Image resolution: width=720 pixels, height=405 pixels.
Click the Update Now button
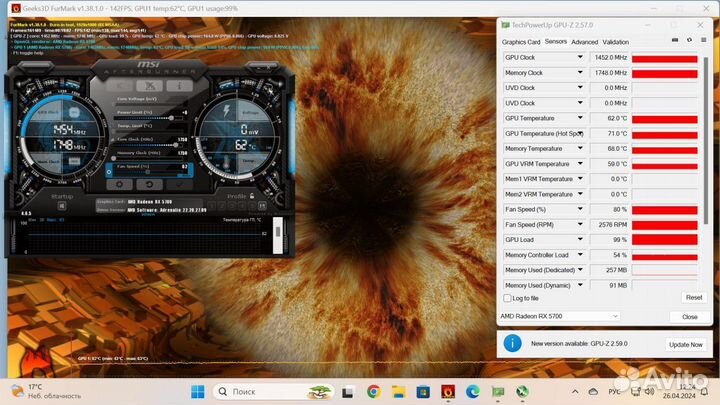coord(686,344)
